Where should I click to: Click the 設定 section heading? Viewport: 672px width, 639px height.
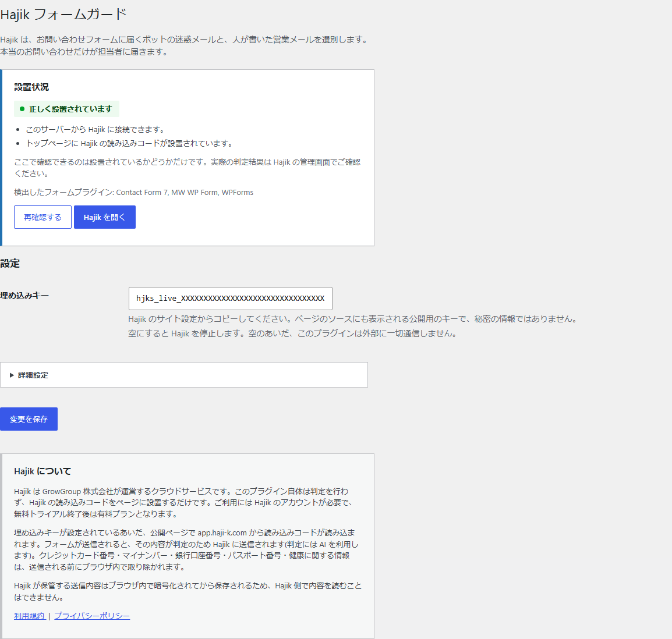point(10,264)
